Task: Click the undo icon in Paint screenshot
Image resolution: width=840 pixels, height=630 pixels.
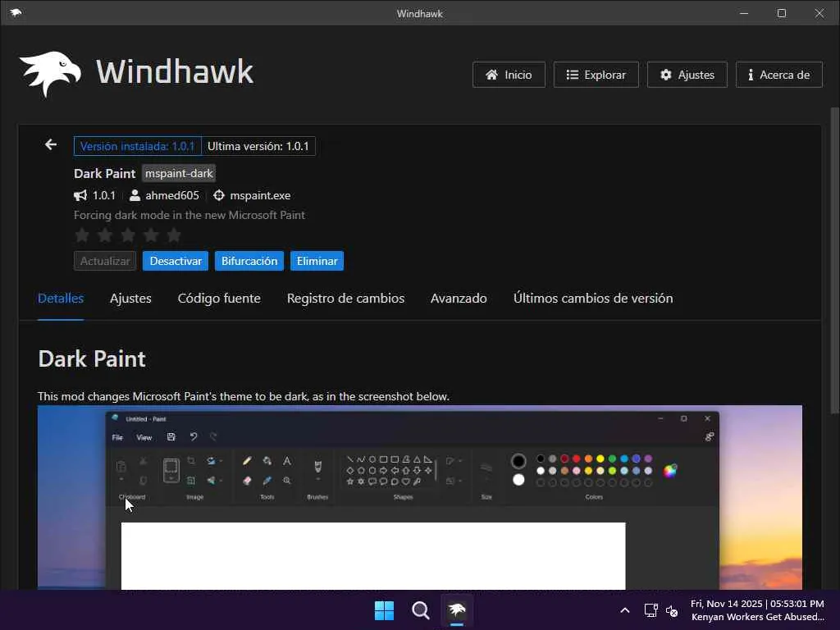Action: tap(194, 437)
